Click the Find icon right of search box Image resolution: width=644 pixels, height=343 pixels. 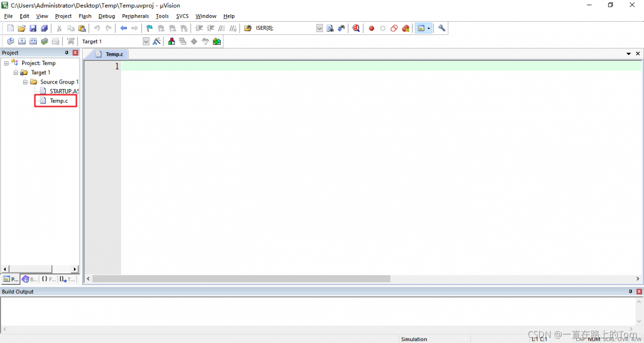pyautogui.click(x=330, y=29)
